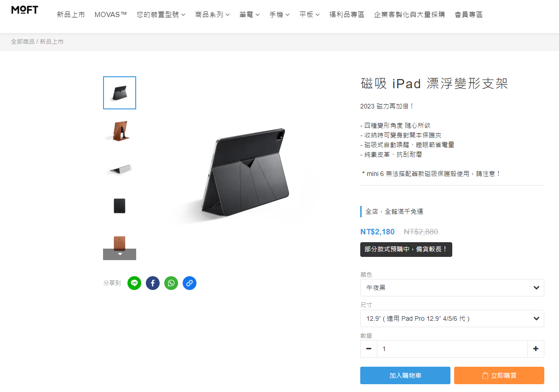Image resolution: width=559 pixels, height=392 pixels.
Task: Select the brown stand thumbnail
Action: 120,131
